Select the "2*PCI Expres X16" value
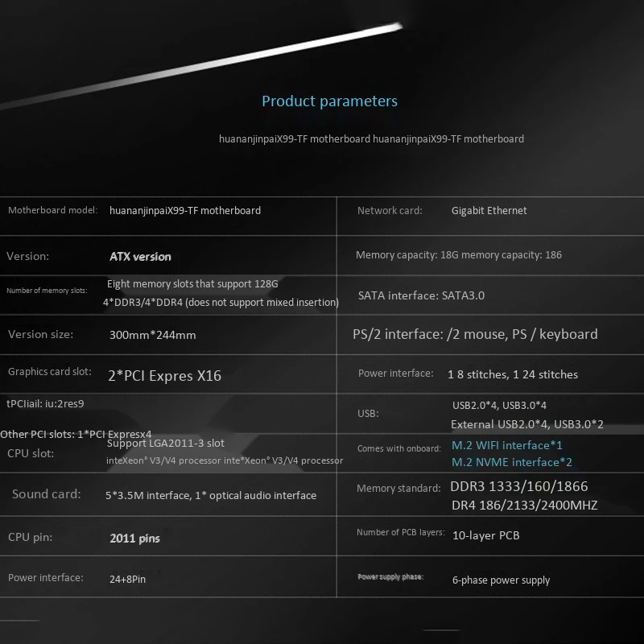 click(164, 375)
